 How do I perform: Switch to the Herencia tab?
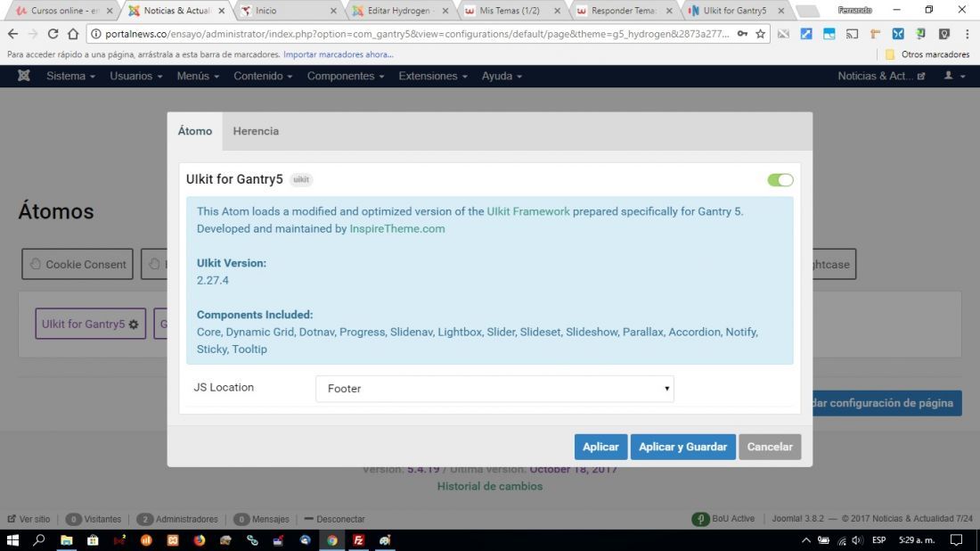point(256,131)
